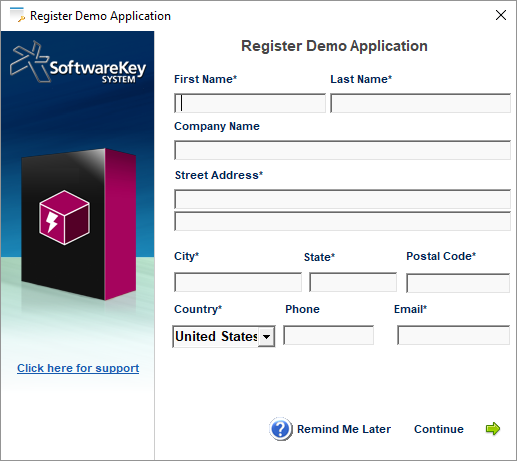The width and height of the screenshot is (517, 461).
Task: Click the SoftwareKey System logo
Action: 78,62
